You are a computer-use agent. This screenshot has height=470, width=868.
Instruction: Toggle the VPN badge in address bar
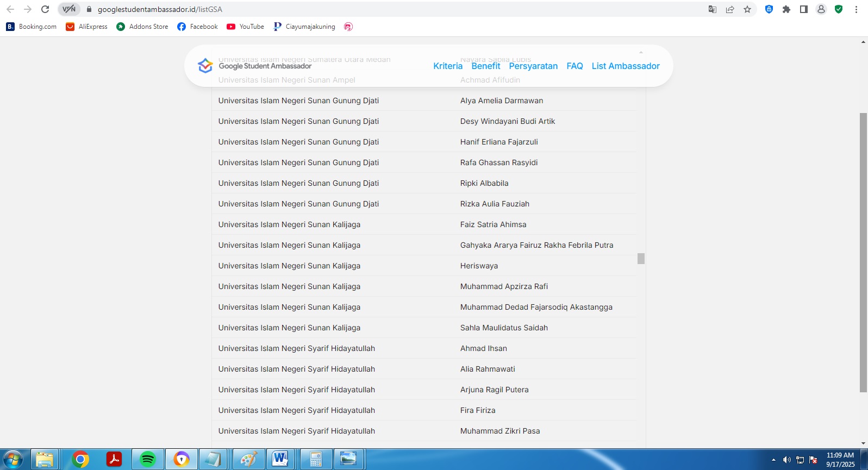tap(69, 9)
